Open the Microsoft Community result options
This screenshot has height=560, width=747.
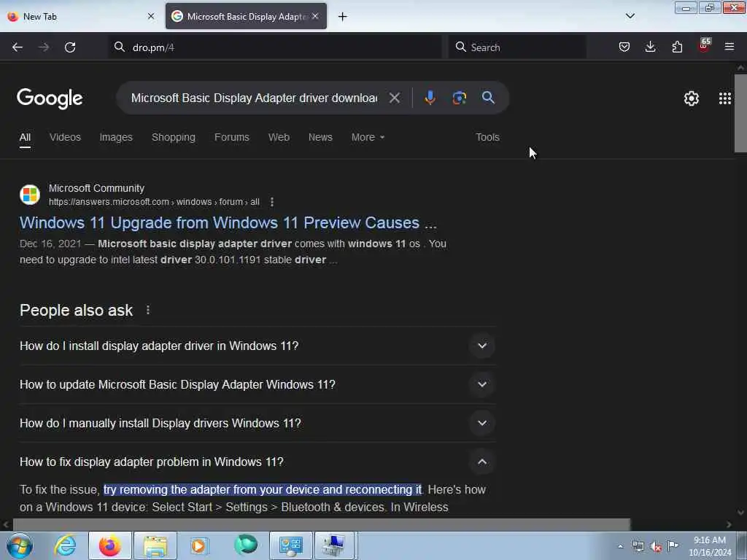tap(272, 202)
